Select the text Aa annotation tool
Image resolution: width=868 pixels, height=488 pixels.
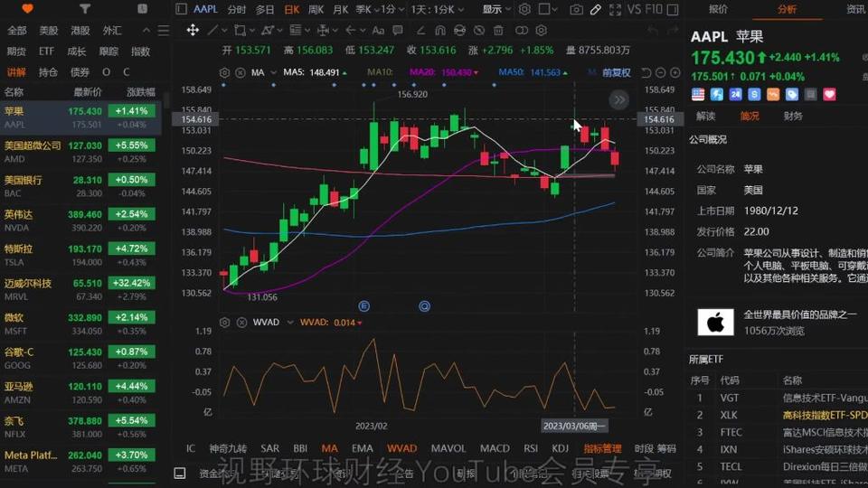[x=378, y=30]
